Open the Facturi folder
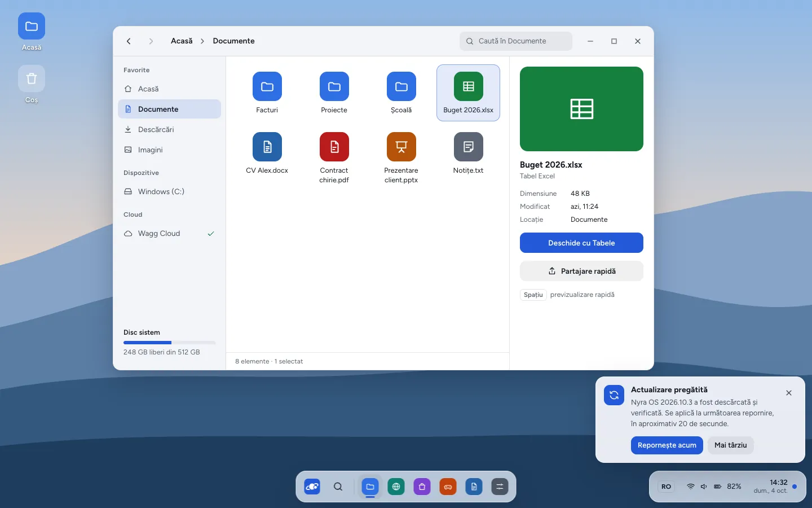Image resolution: width=812 pixels, height=508 pixels. 267,93
